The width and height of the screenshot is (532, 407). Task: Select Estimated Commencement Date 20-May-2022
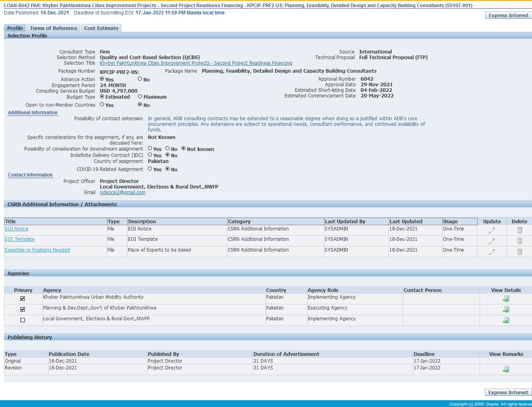[377, 96]
